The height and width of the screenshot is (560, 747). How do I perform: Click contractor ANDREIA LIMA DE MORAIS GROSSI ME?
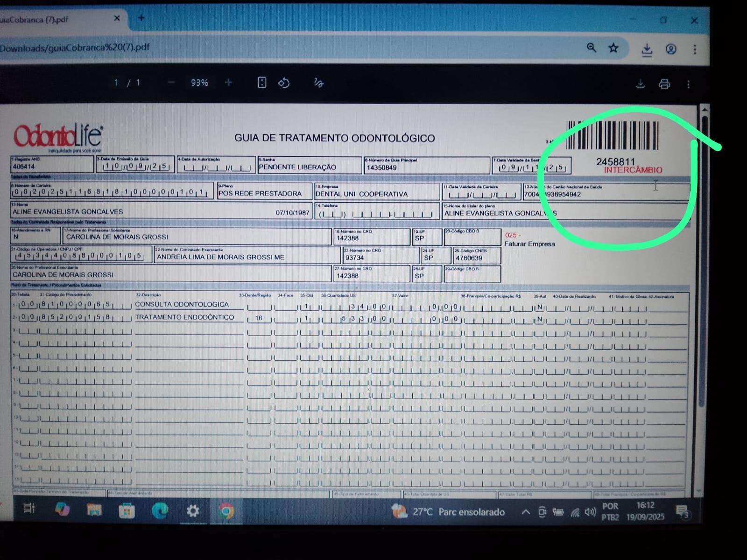coord(221,257)
